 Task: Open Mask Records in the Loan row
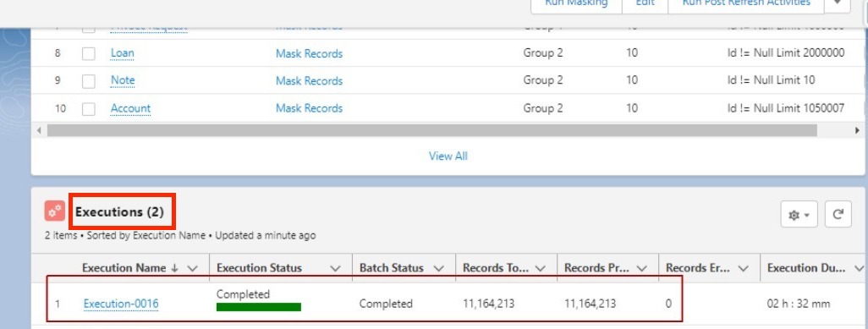point(309,54)
